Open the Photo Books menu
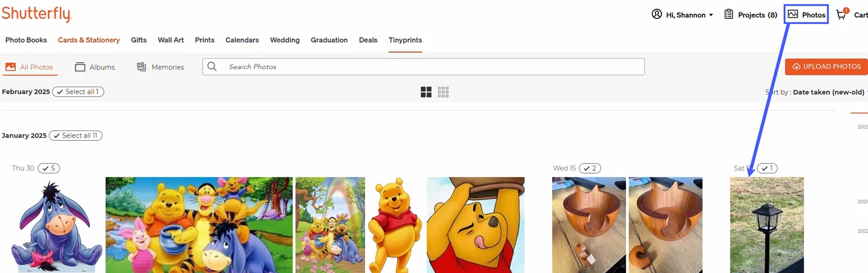This screenshot has width=868, height=273. pos(26,40)
